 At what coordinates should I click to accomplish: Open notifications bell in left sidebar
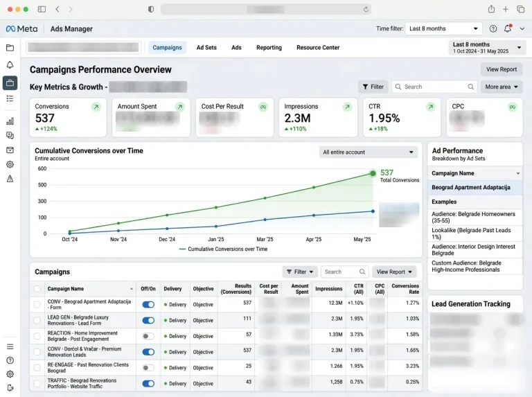[10, 65]
